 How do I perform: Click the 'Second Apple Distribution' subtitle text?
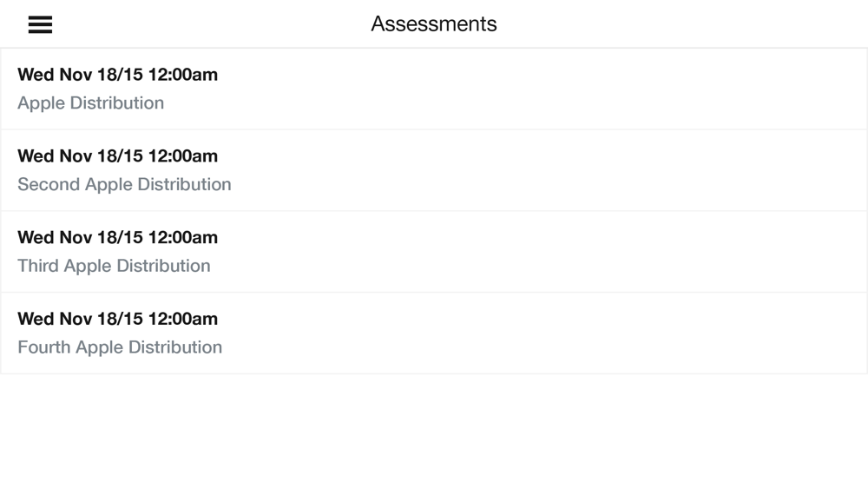pos(124,184)
